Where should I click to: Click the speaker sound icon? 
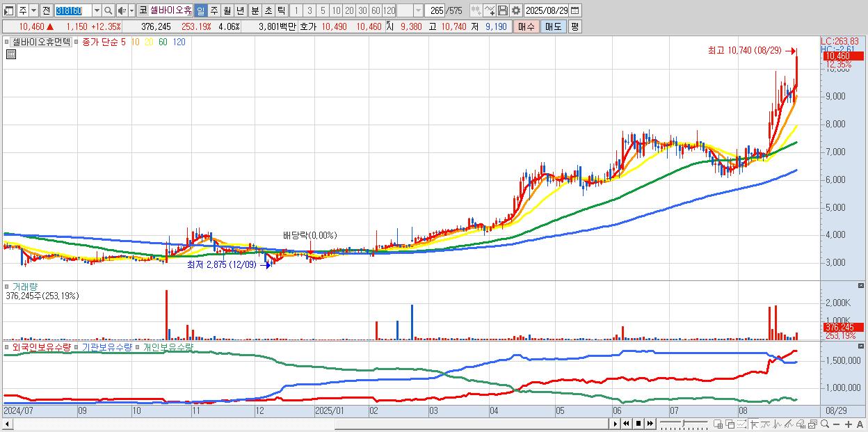pos(122,10)
